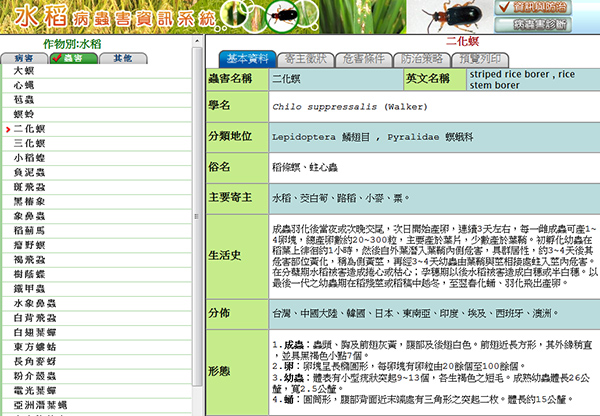This screenshot has width=600, height=416.
Task: Click the 稻條螟、蛀心蟲 common names
Action: coord(305,168)
